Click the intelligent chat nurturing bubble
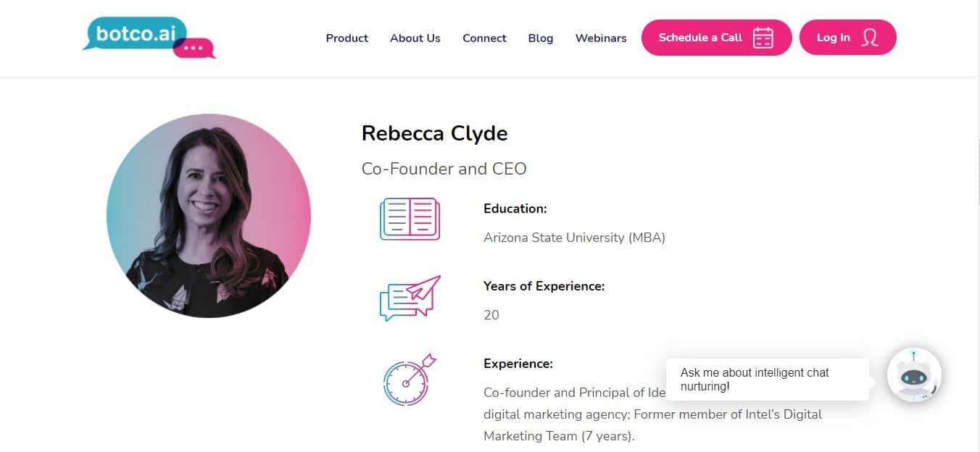 tap(766, 380)
